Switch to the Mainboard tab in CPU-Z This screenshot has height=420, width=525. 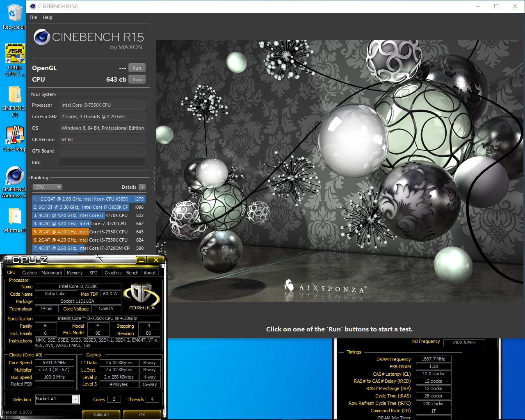52,273
